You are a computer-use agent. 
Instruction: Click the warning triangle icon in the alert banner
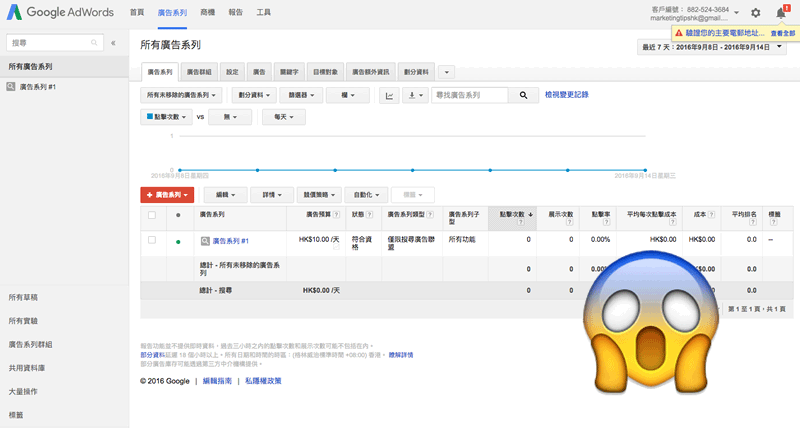679,33
